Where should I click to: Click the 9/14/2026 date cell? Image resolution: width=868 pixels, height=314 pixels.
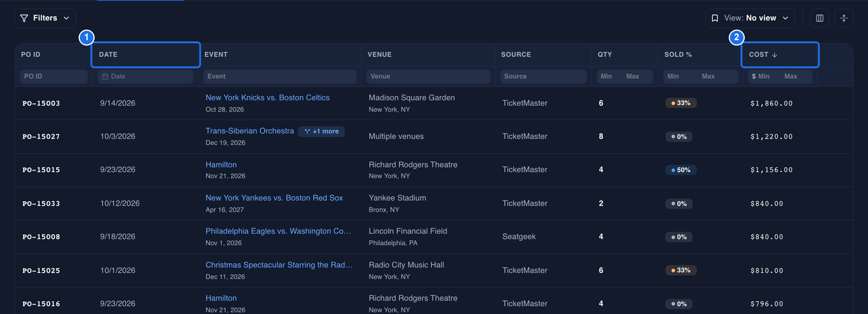coord(118,103)
